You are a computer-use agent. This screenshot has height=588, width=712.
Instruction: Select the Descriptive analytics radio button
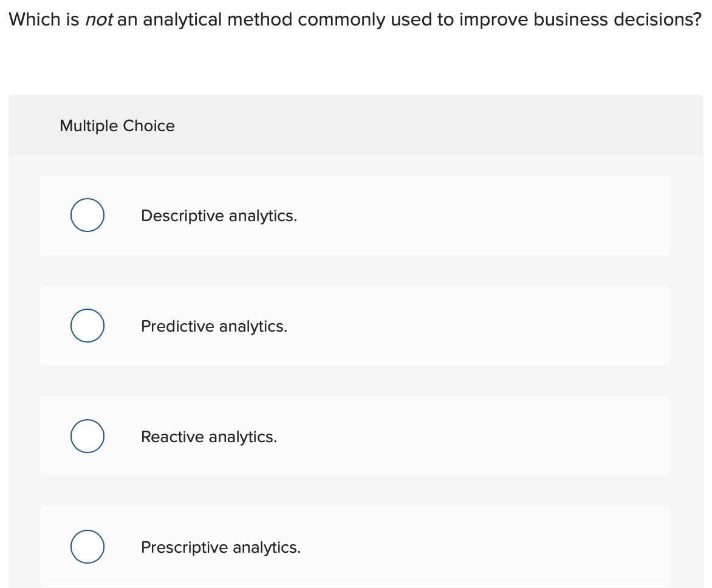tap(87, 214)
